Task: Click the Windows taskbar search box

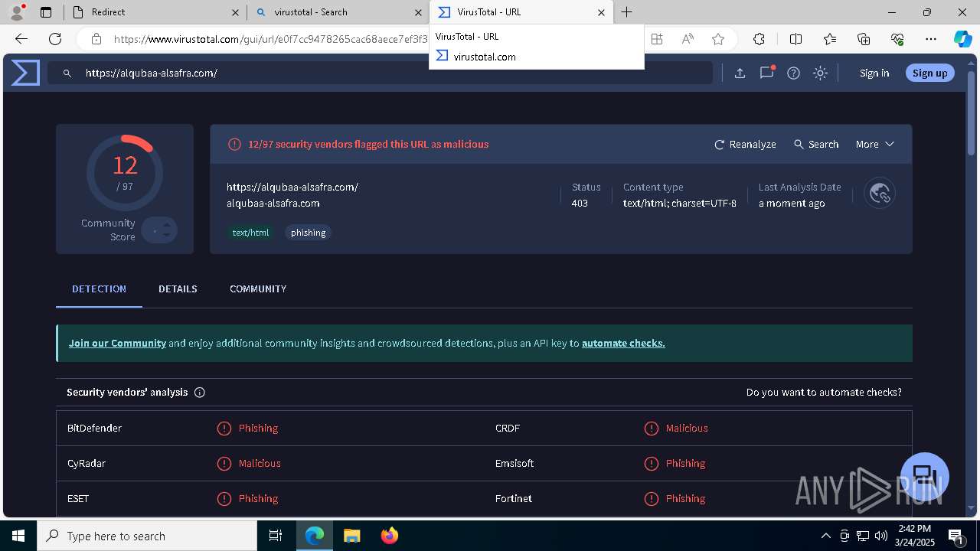Action: (147, 536)
